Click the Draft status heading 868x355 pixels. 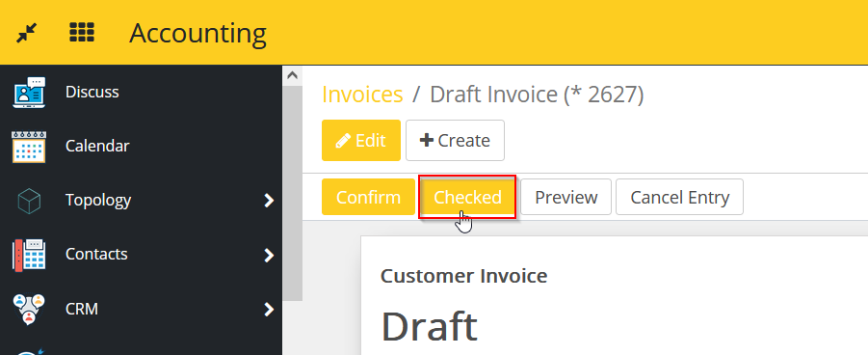tap(429, 327)
